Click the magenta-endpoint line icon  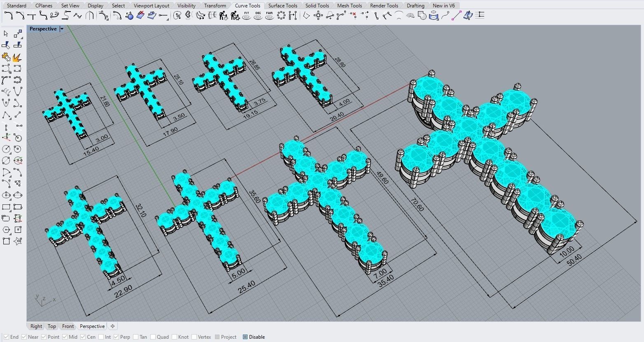point(456,16)
